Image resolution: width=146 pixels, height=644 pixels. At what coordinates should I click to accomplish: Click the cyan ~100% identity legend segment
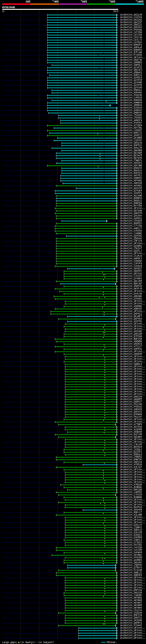point(130,4)
